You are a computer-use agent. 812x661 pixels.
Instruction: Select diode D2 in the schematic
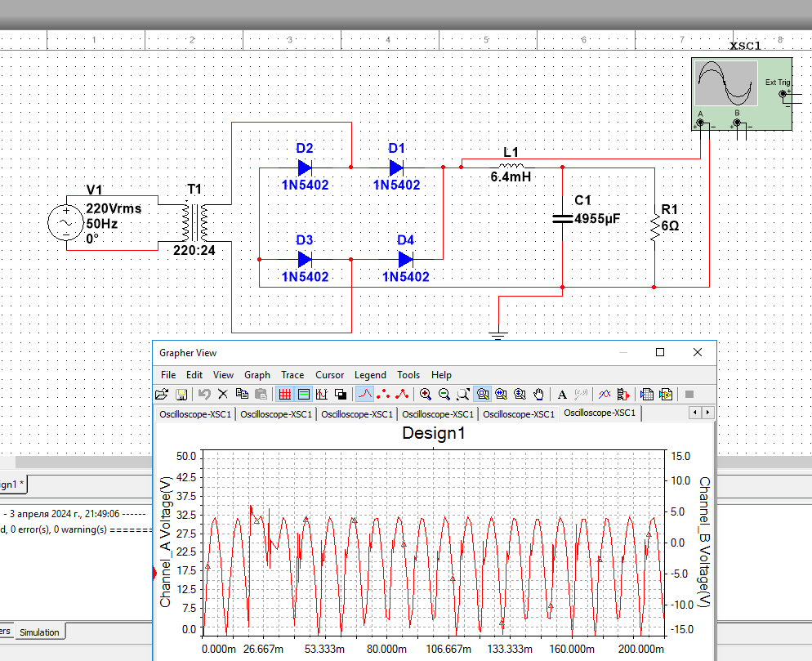305,167
